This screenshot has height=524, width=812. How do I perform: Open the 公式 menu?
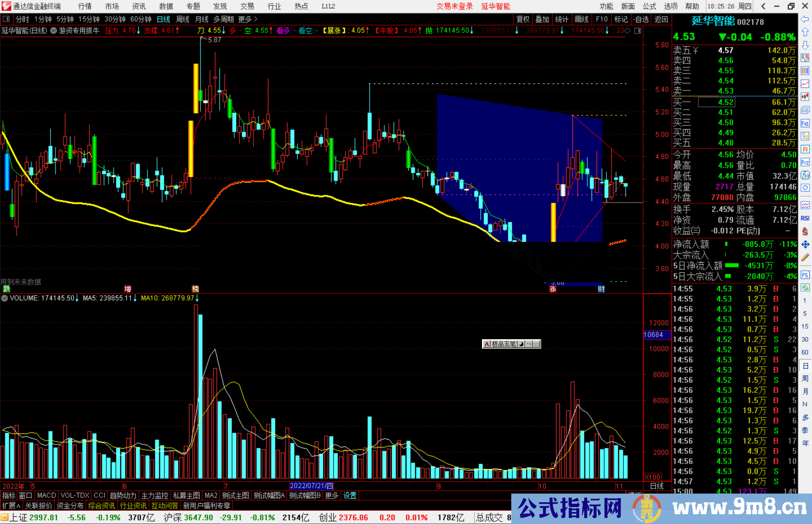pyautogui.click(x=649, y=6)
